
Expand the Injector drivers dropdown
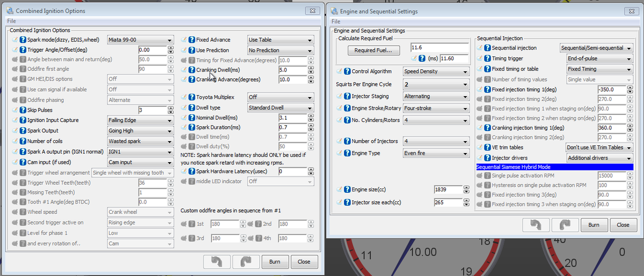tap(600, 158)
